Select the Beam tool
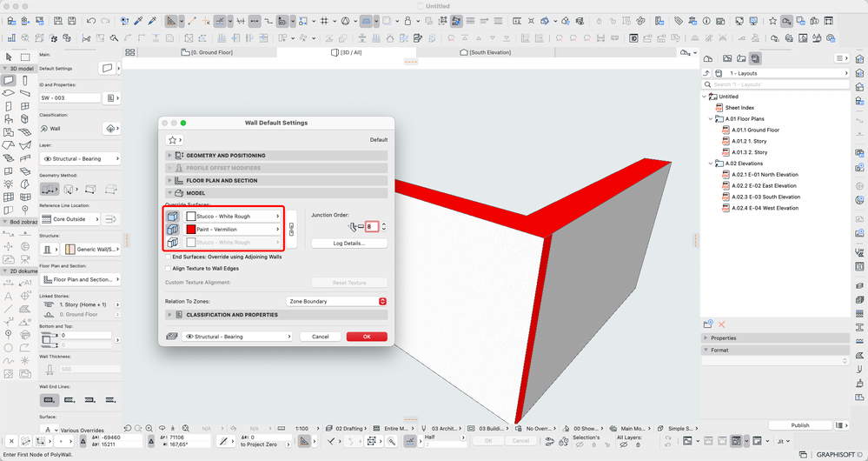868x461 pixels. [25, 93]
